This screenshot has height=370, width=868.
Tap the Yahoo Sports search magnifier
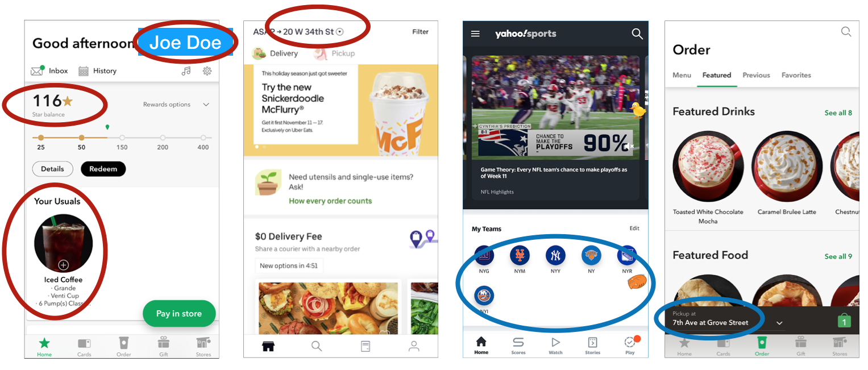[x=637, y=34]
